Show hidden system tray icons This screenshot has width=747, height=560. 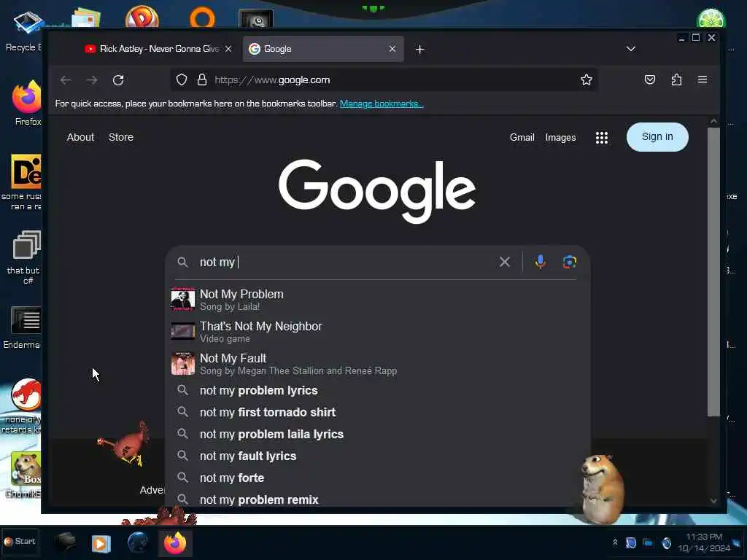[x=615, y=542]
